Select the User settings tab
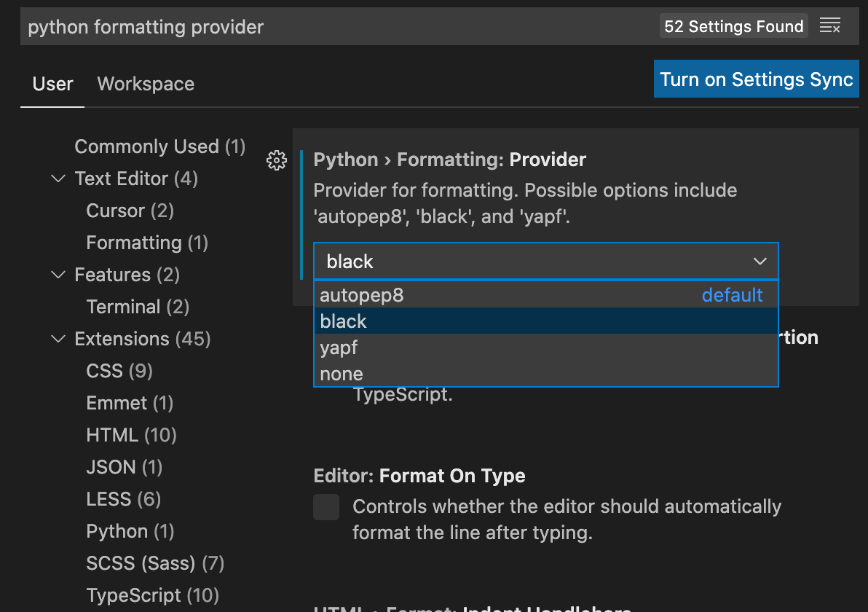 pos(52,84)
